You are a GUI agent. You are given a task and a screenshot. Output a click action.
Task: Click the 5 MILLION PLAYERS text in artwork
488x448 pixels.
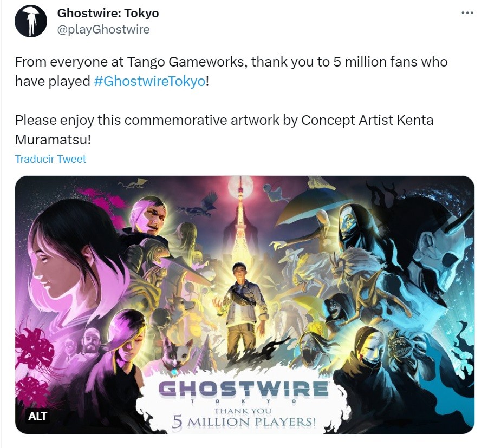[244, 422]
